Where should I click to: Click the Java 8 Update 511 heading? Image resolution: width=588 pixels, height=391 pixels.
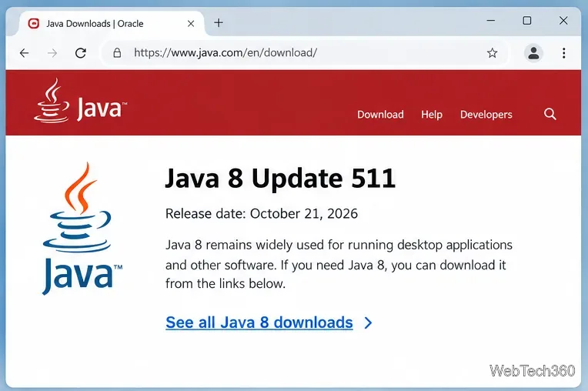pyautogui.click(x=280, y=178)
